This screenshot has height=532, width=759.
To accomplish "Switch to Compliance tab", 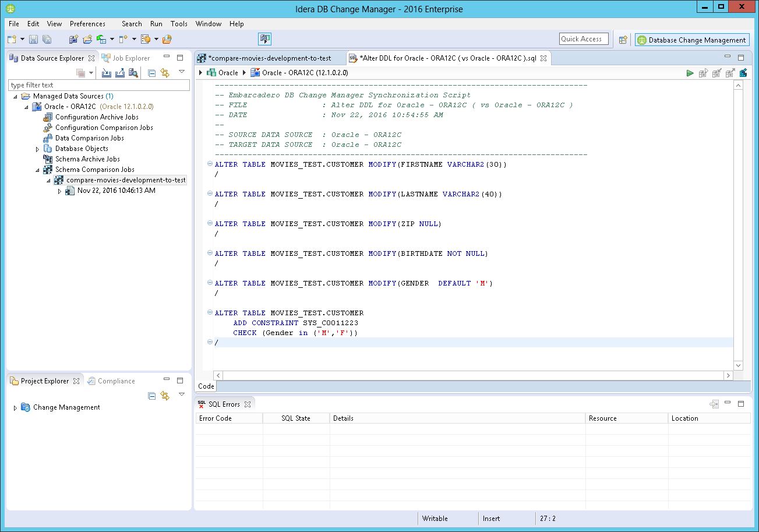I will [x=111, y=381].
